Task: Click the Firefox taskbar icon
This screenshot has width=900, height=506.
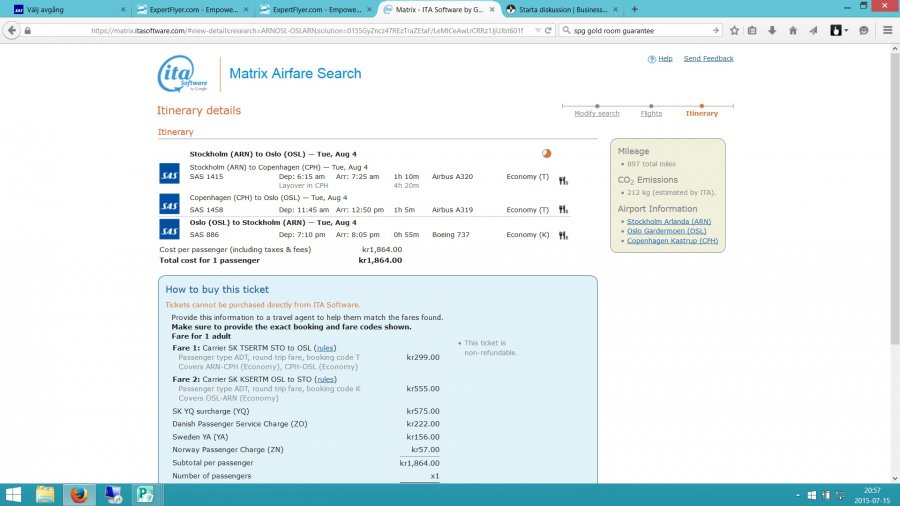Action: click(x=79, y=495)
